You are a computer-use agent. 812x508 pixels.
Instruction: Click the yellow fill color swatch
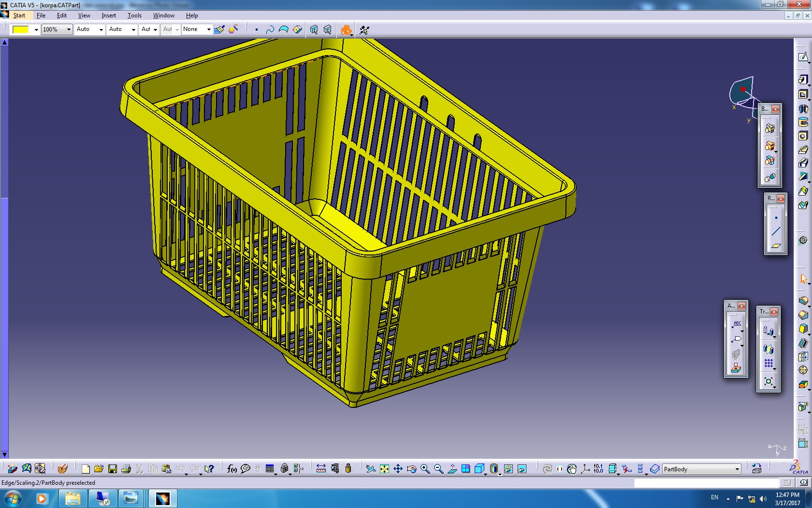pyautogui.click(x=20, y=30)
